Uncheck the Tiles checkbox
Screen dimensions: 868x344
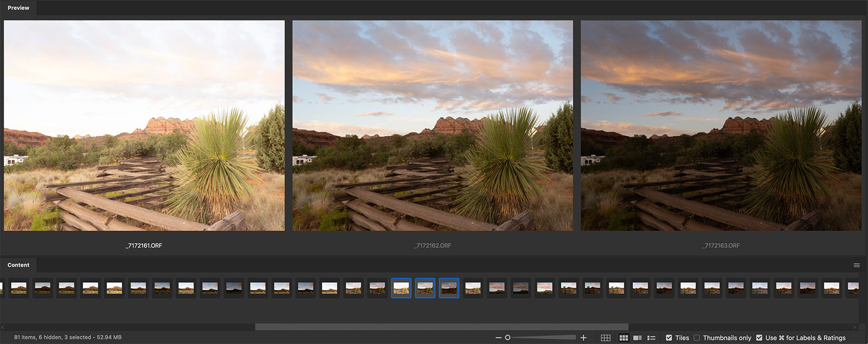coord(669,337)
